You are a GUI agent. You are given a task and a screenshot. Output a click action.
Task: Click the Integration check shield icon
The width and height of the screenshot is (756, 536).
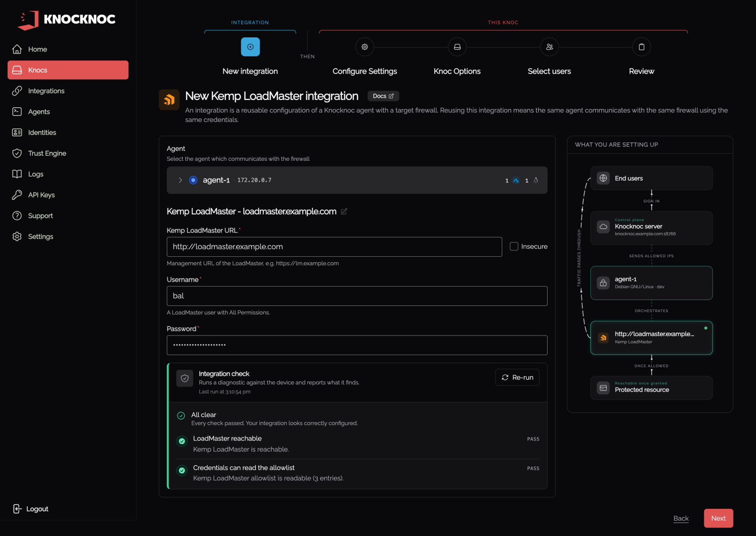184,378
